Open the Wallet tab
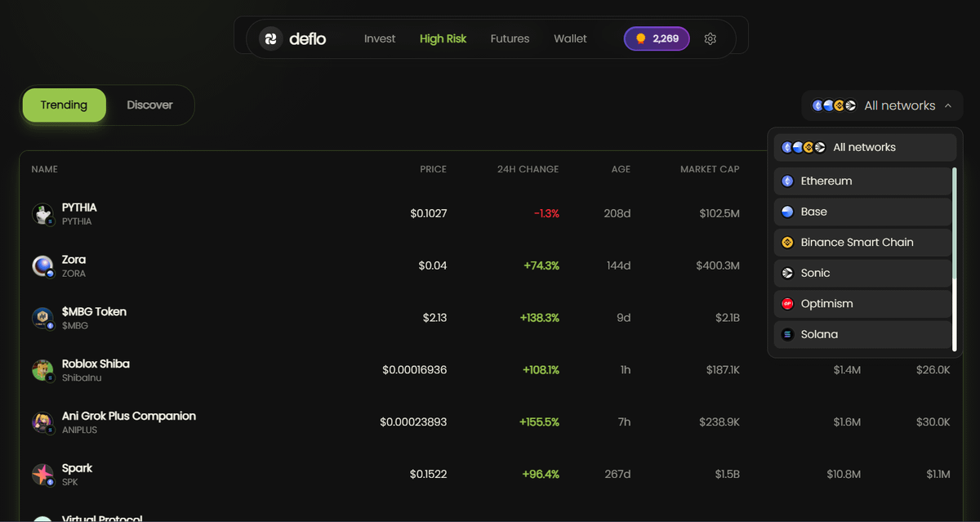Image resolution: width=980 pixels, height=522 pixels. tap(570, 38)
